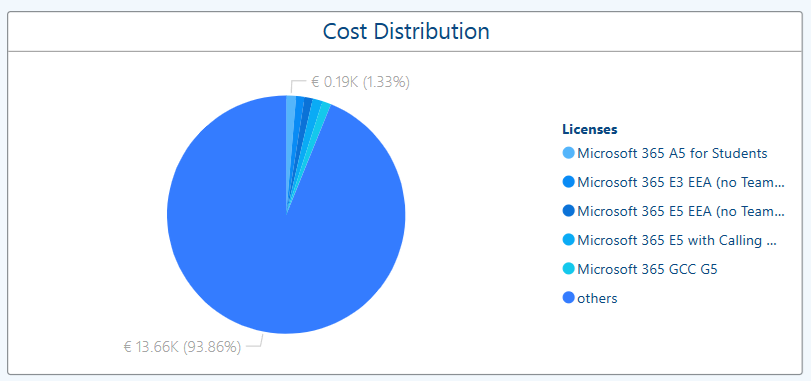Click the others legend color dot
The image size is (811, 381).
[568, 298]
